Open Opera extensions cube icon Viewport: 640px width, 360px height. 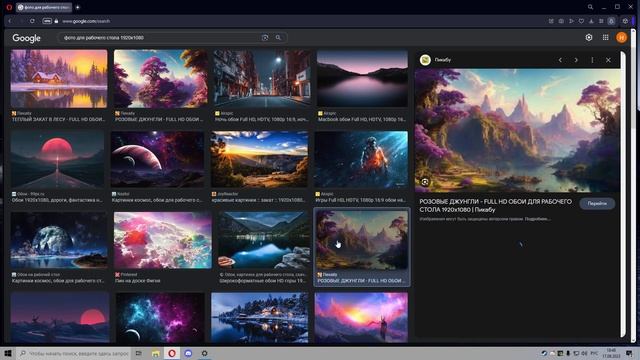pyautogui.click(x=625, y=21)
